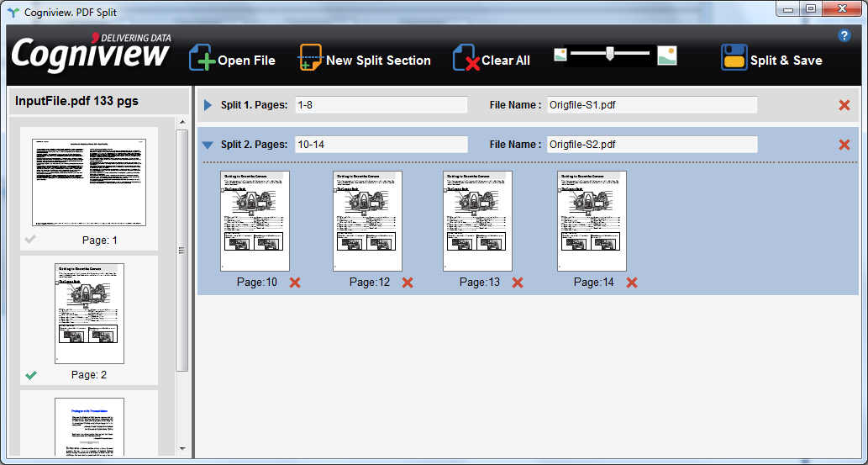Click the thumbnail zoom slider handle
This screenshot has width=868, height=465.
tap(609, 53)
